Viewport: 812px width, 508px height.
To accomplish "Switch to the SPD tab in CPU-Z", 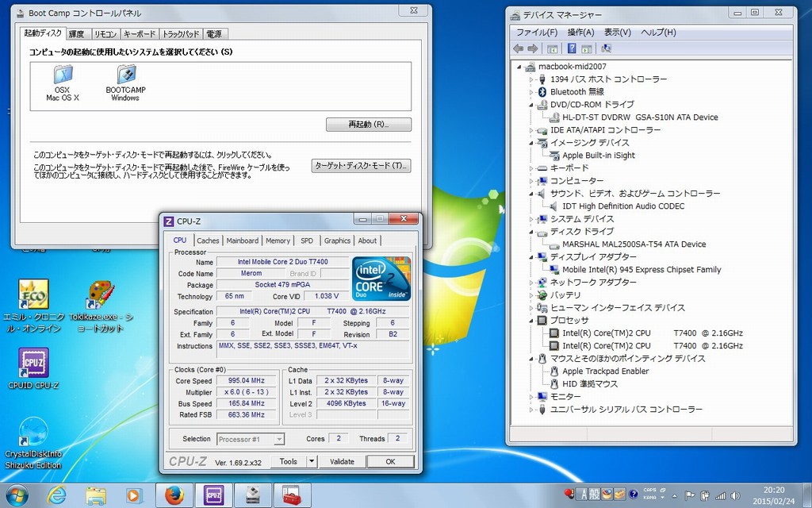I will click(x=307, y=241).
